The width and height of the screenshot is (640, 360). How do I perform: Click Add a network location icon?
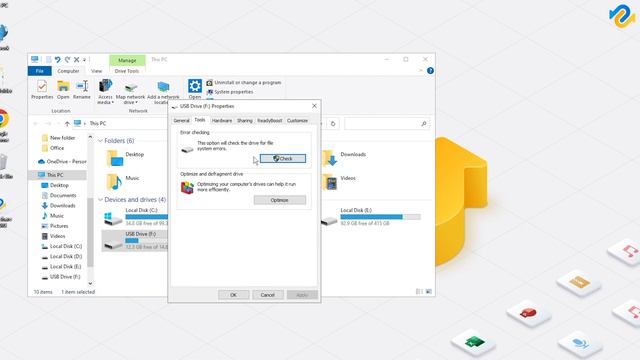click(x=163, y=92)
